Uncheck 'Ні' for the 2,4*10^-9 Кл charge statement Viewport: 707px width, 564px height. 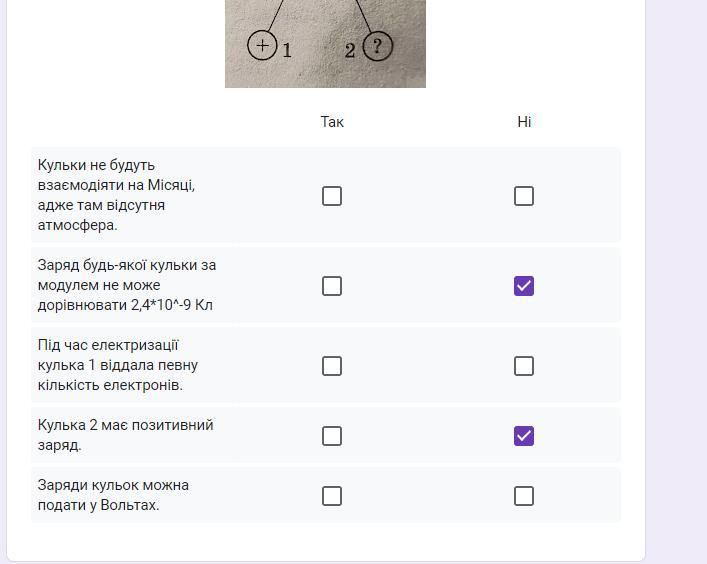[524, 286]
